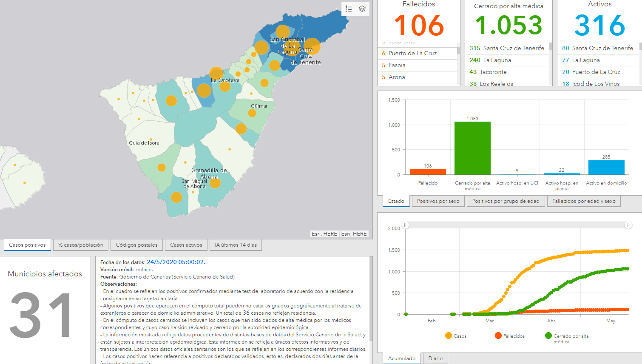
Task: Click the Granadilla de Abona map label
Action: [209, 173]
